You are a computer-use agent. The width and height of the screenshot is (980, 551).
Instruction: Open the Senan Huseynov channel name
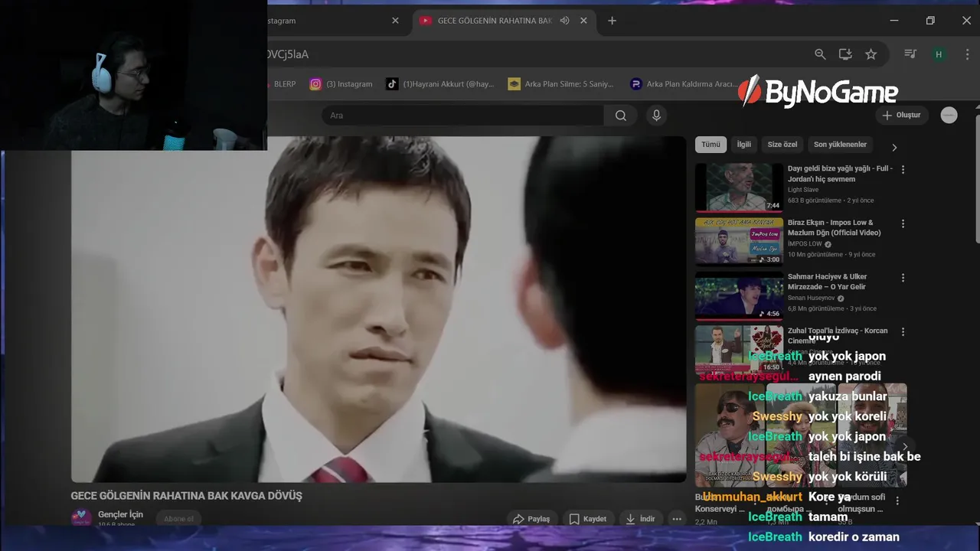pos(811,298)
